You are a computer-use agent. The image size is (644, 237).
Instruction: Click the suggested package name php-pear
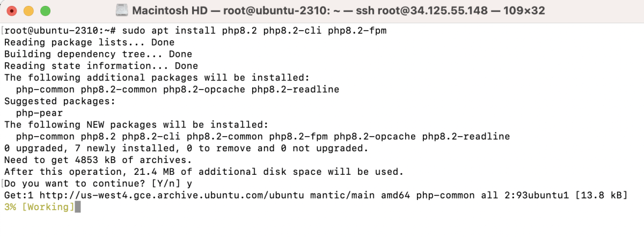tap(39, 113)
